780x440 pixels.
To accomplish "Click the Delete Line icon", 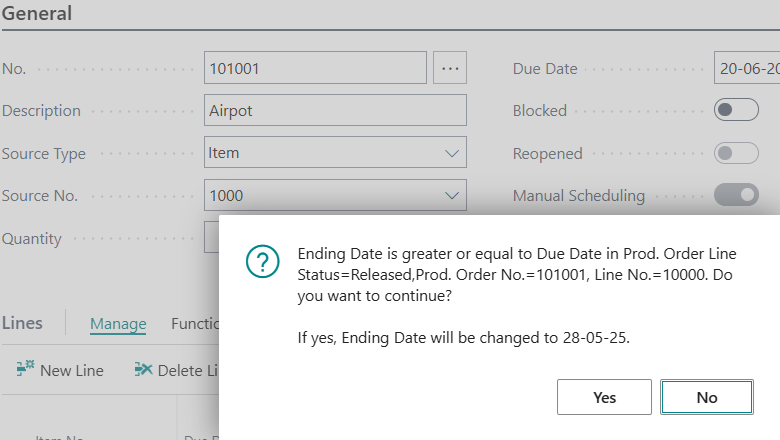I will pyautogui.click(x=143, y=370).
